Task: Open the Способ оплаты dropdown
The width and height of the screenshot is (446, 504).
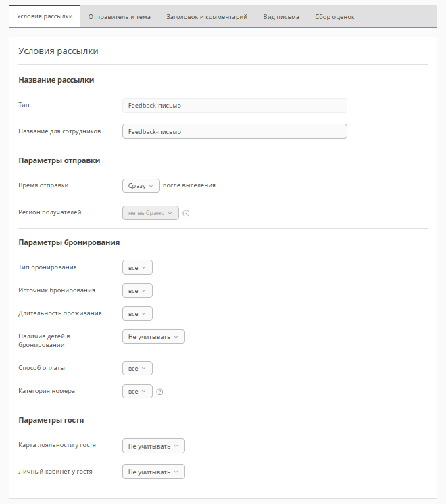Action: 137,369
